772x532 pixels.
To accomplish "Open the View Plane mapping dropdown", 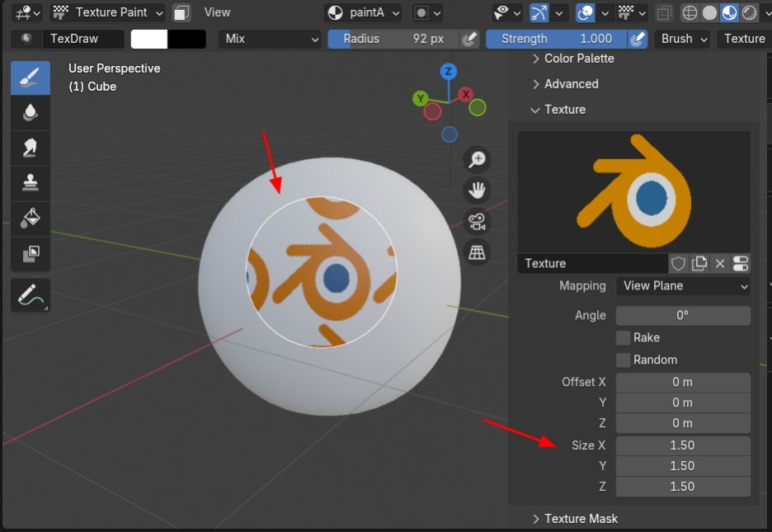I will [683, 286].
